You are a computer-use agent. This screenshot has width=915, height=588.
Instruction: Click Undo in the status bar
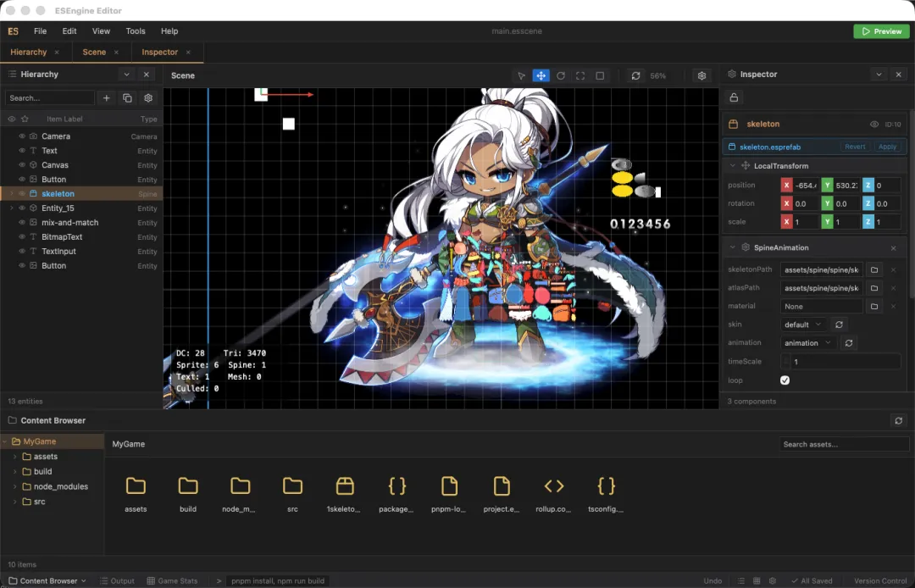713,581
